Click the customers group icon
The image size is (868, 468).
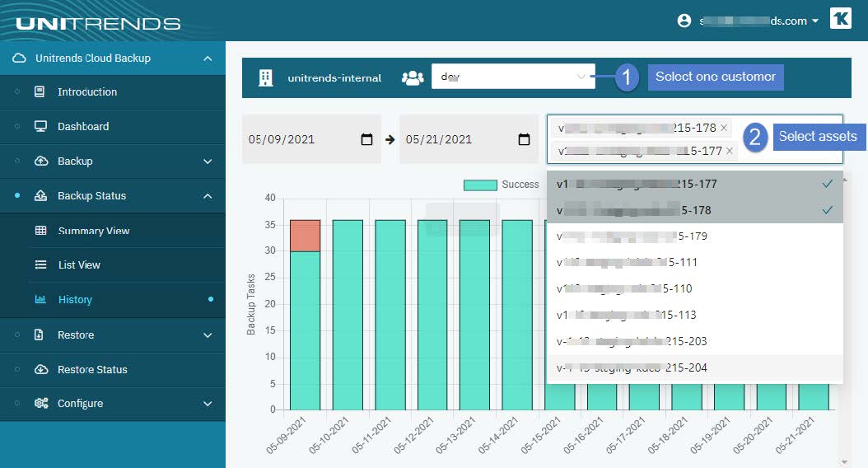(x=413, y=78)
